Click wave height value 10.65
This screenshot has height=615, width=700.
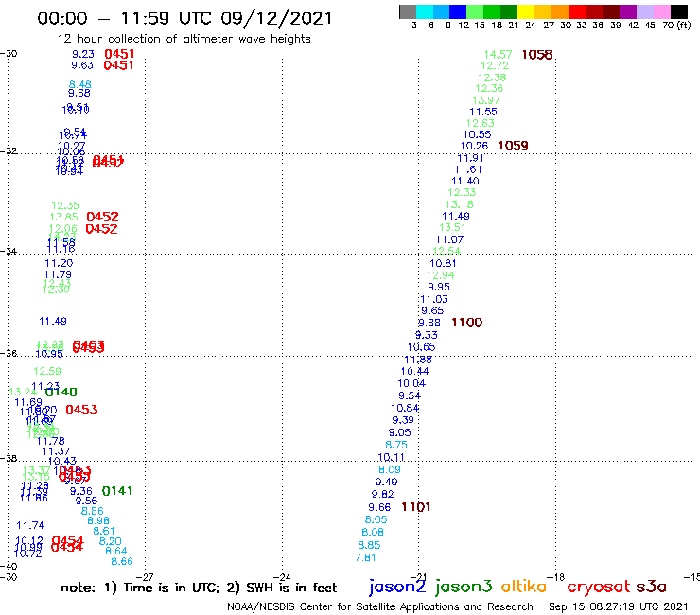click(x=421, y=347)
